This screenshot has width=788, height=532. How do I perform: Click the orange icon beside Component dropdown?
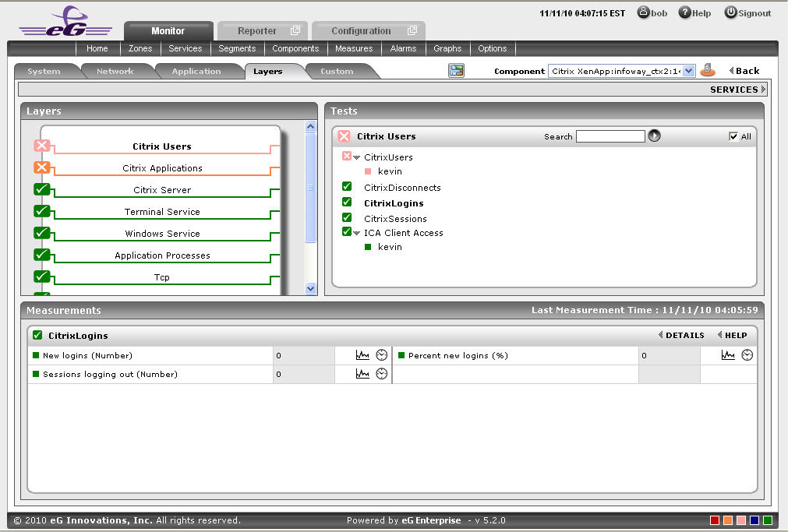pyautogui.click(x=708, y=70)
